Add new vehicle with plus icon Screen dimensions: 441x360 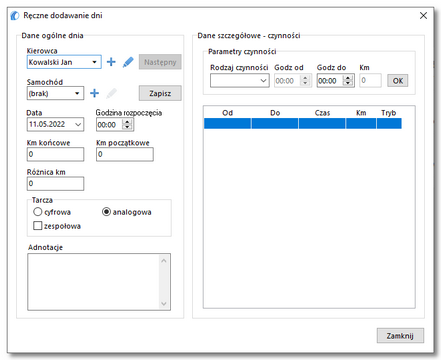pyautogui.click(x=95, y=93)
